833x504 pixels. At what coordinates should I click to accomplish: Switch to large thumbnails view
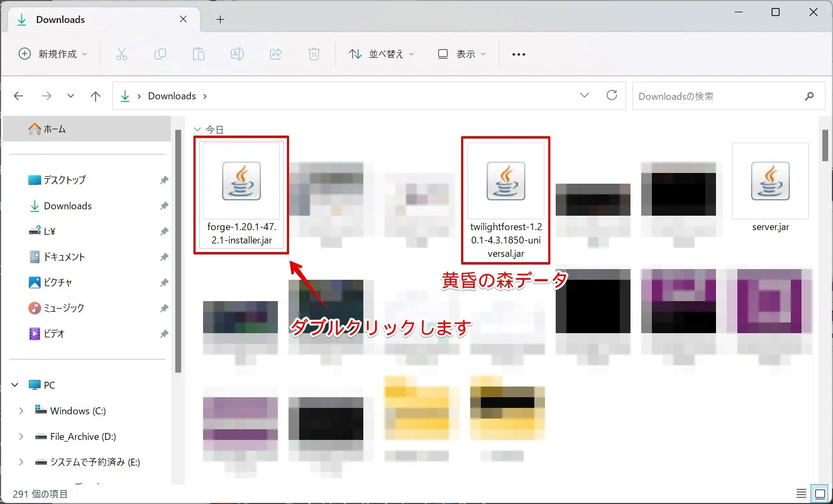click(x=819, y=493)
